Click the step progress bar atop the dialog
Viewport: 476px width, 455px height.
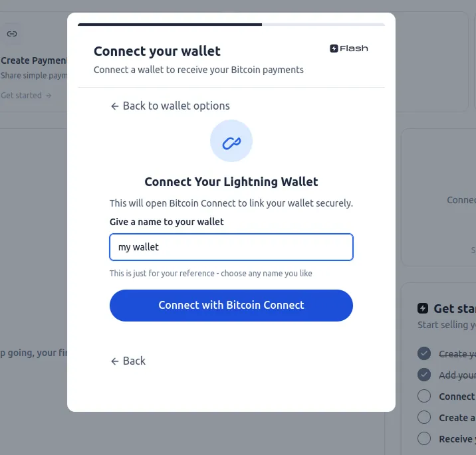click(231, 25)
